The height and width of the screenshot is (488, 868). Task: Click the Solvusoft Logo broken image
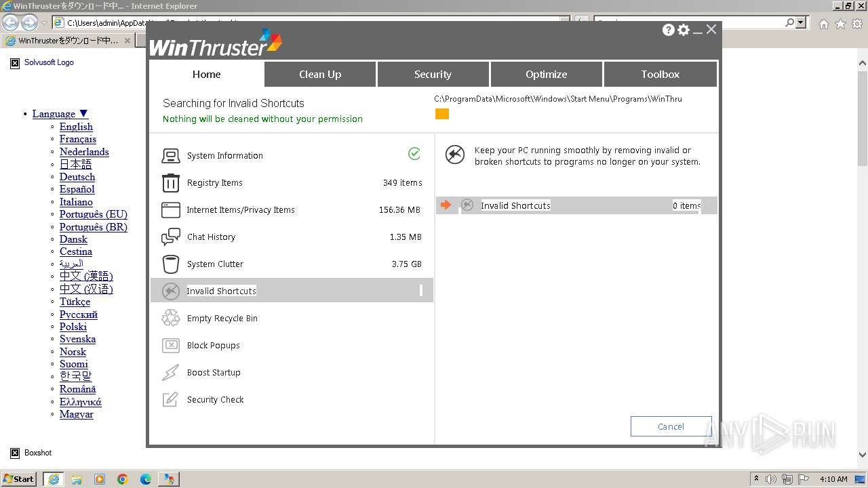[x=15, y=63]
